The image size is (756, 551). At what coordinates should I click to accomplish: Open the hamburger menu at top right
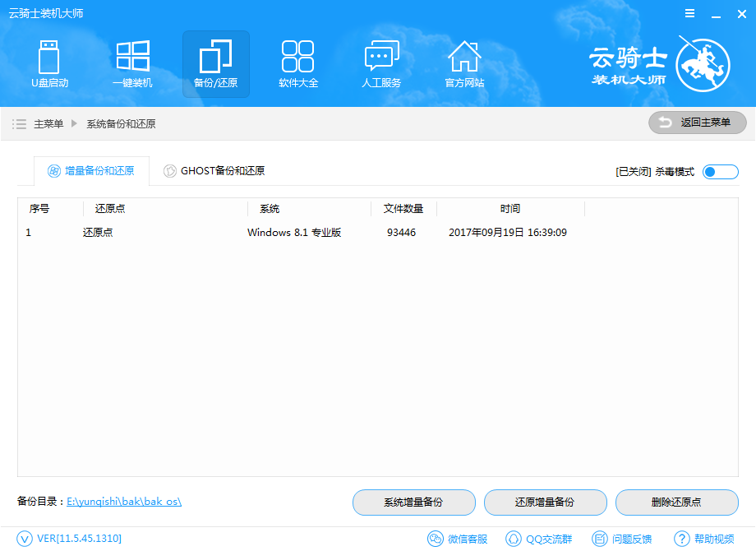[689, 12]
